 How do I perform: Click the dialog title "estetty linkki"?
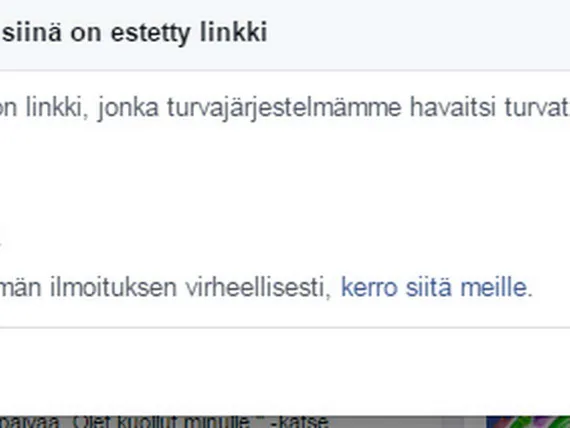pyautogui.click(x=189, y=33)
